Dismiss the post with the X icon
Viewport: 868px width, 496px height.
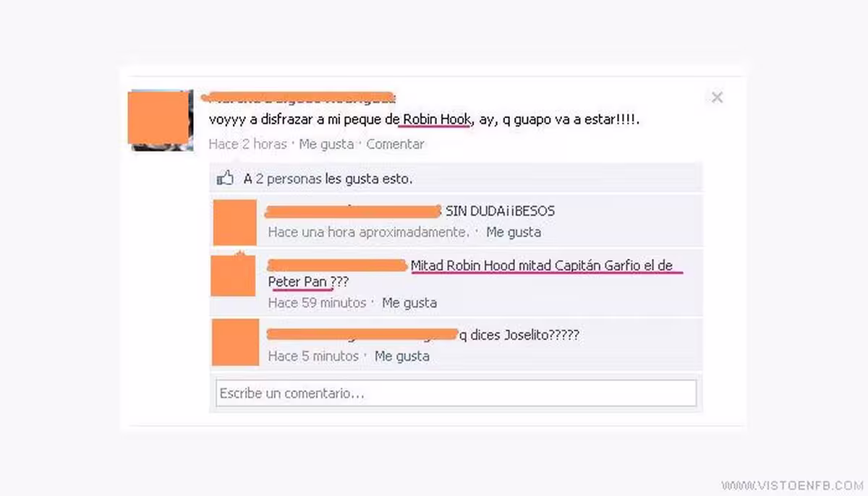[x=717, y=97]
